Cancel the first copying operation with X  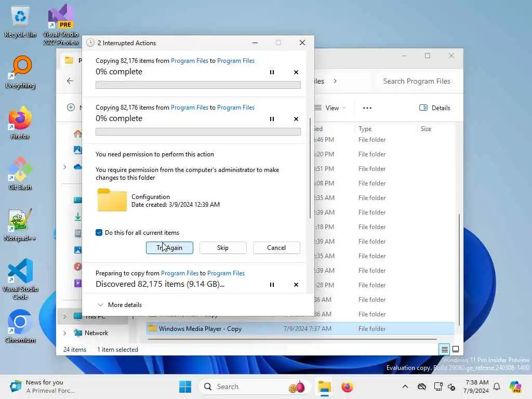(x=296, y=72)
